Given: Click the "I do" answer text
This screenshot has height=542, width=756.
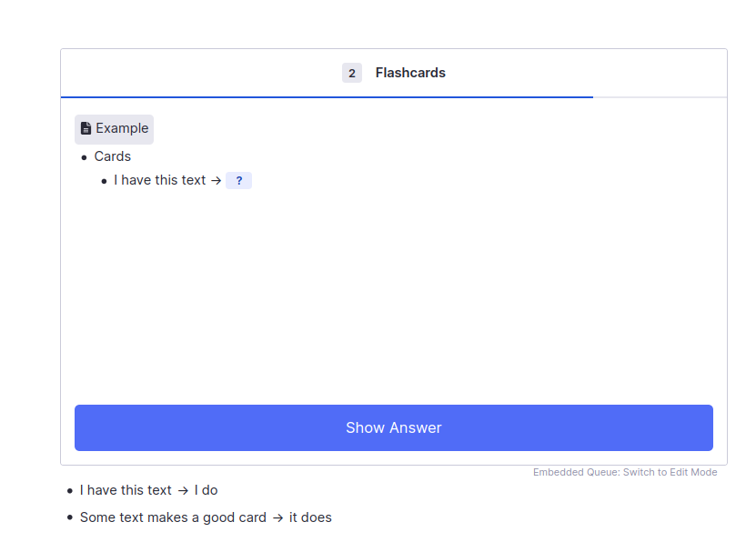Looking at the screenshot, I should (206, 490).
